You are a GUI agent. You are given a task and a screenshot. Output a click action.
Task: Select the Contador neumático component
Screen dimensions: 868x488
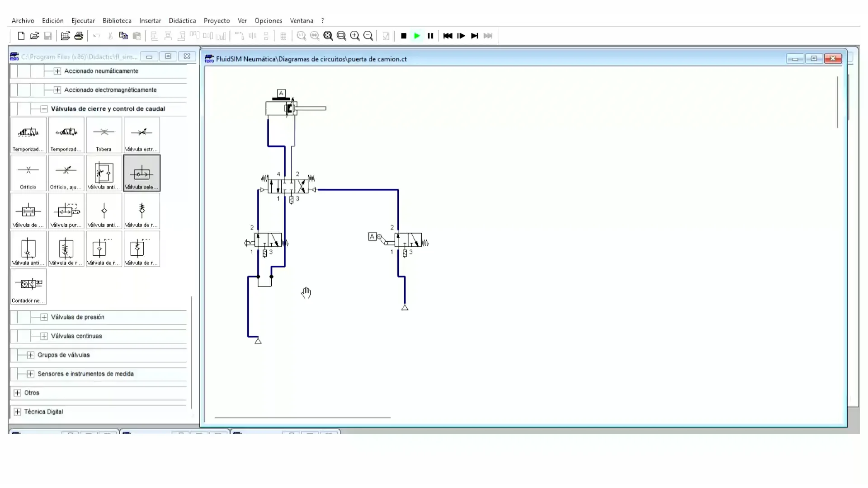click(28, 286)
